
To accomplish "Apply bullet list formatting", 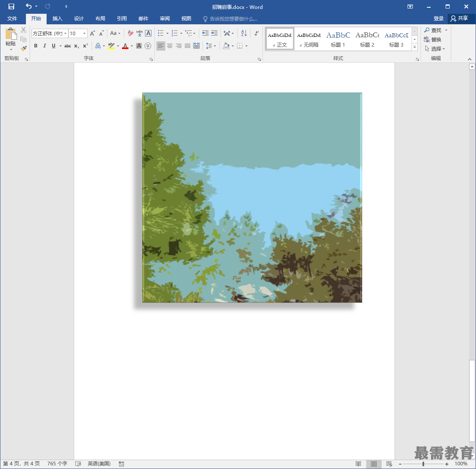I will tap(160, 33).
